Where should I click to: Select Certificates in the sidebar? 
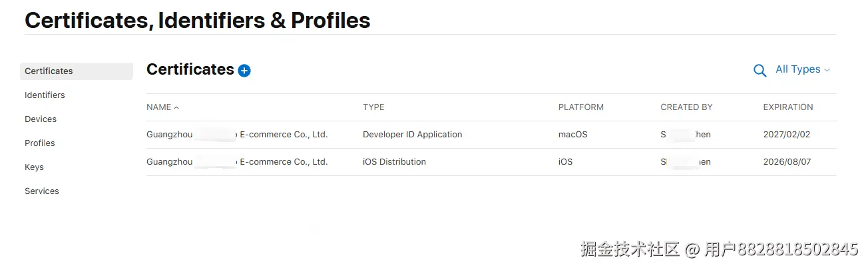coord(77,71)
